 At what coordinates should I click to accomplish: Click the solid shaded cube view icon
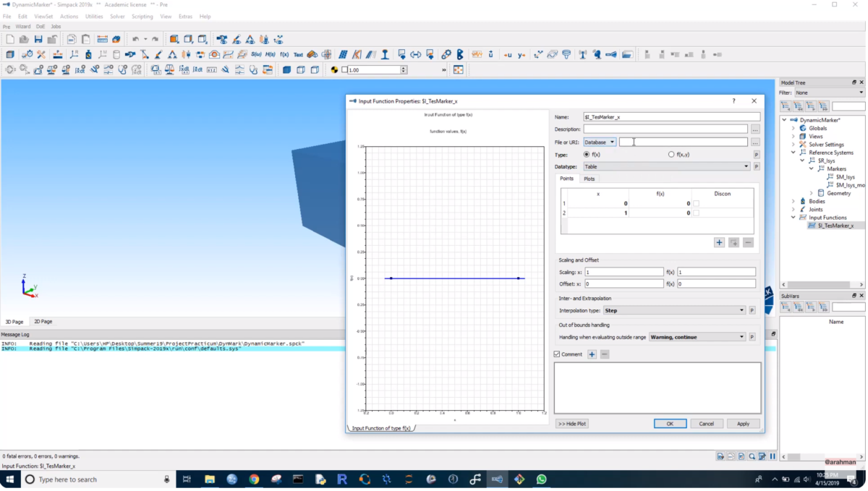pyautogui.click(x=286, y=70)
